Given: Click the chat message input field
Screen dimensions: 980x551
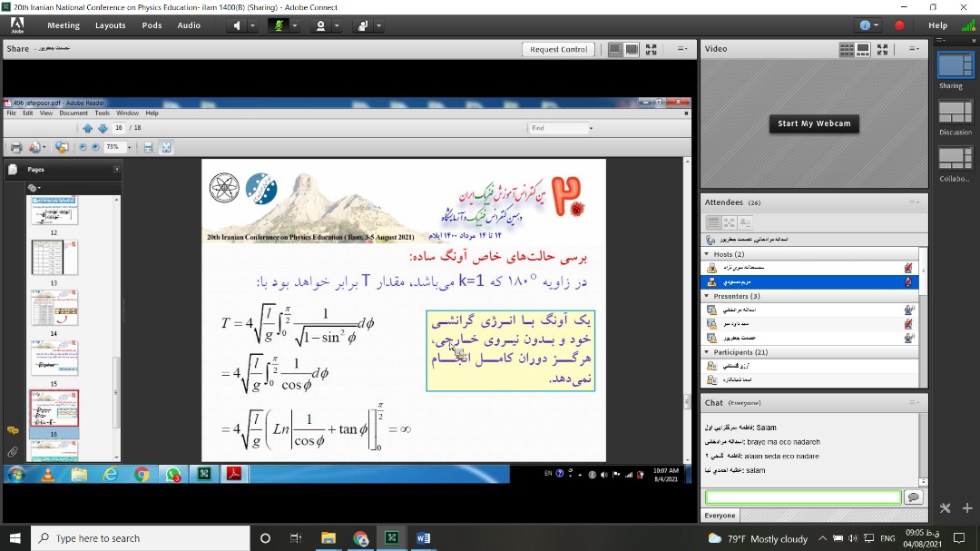Looking at the screenshot, I should pyautogui.click(x=803, y=497).
